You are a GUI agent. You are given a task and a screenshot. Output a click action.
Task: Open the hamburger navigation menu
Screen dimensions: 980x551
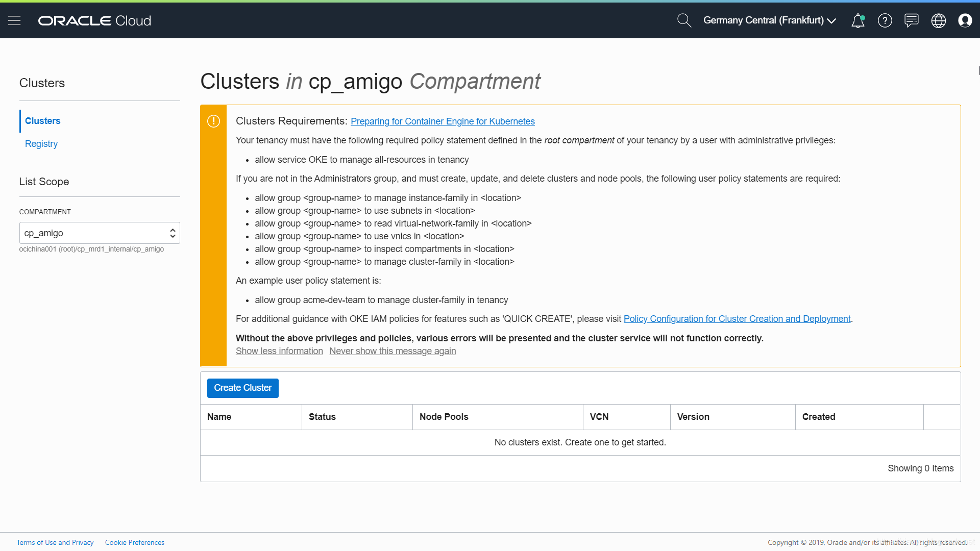tap(14, 20)
